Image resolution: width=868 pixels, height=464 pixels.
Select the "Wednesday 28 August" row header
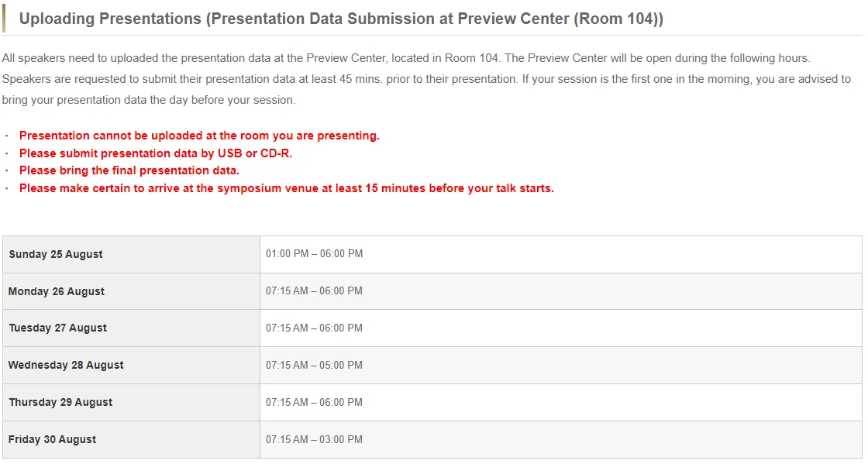tap(66, 365)
